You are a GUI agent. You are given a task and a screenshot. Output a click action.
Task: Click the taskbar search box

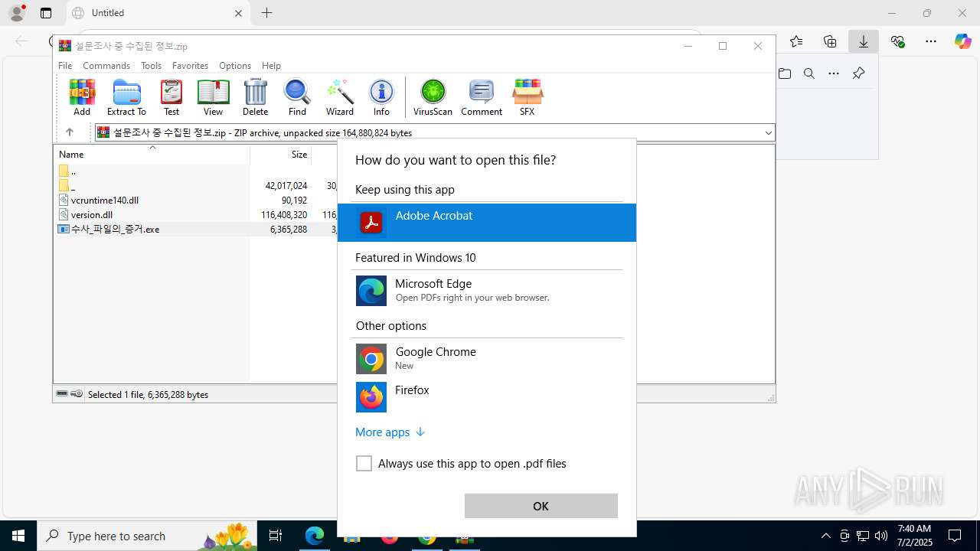click(x=147, y=536)
